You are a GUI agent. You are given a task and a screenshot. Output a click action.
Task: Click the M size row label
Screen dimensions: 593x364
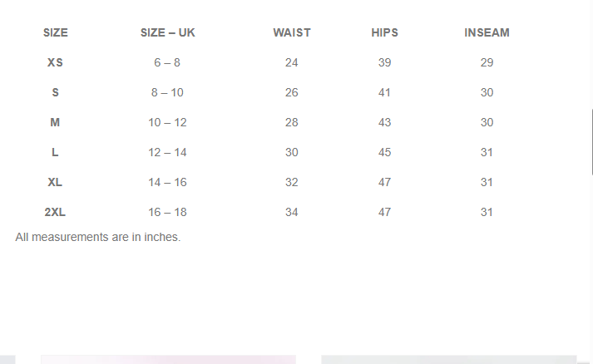55,122
